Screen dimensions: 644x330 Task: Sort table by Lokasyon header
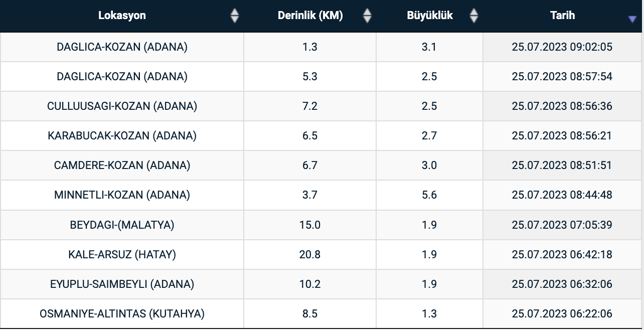(122, 16)
